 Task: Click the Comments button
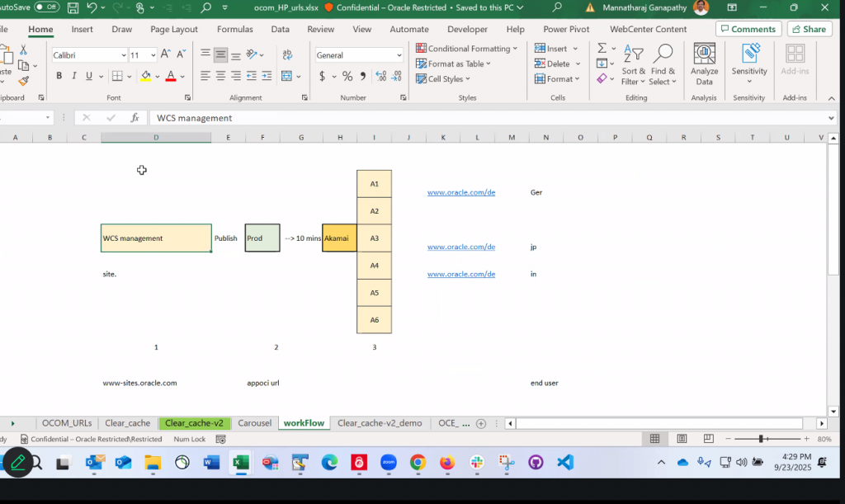coord(749,29)
